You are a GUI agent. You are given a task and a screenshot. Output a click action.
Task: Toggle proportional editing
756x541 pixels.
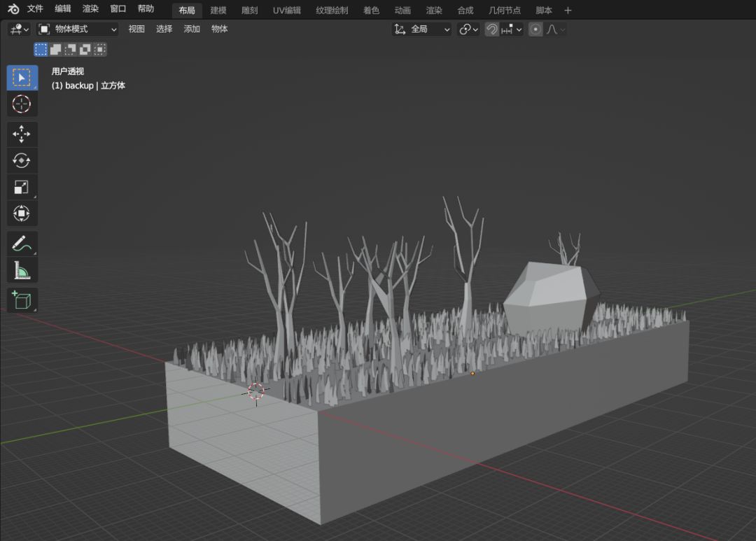click(535, 29)
